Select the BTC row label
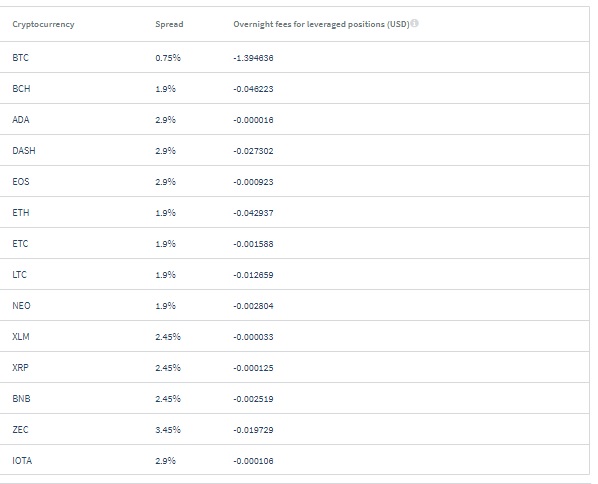The width and height of the screenshot is (598, 484). coord(20,58)
